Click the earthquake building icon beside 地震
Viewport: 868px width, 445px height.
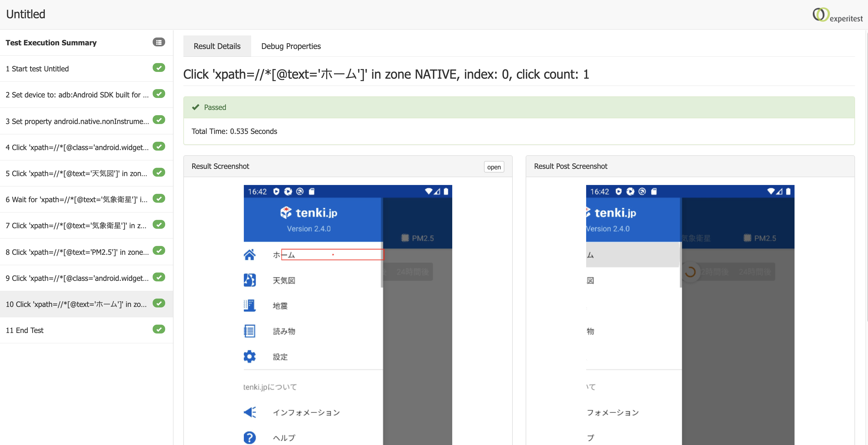pyautogui.click(x=250, y=305)
